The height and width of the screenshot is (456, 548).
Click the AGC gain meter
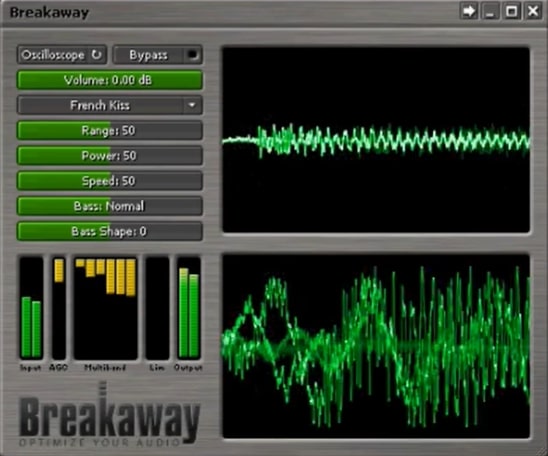(x=59, y=308)
